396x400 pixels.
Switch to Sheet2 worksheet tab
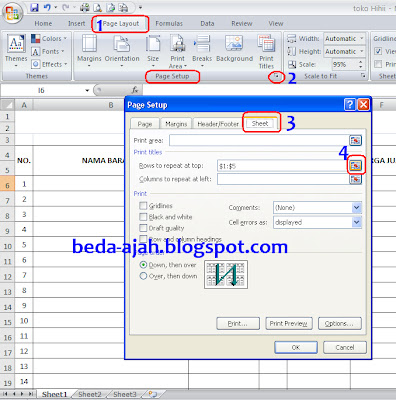[90, 394]
